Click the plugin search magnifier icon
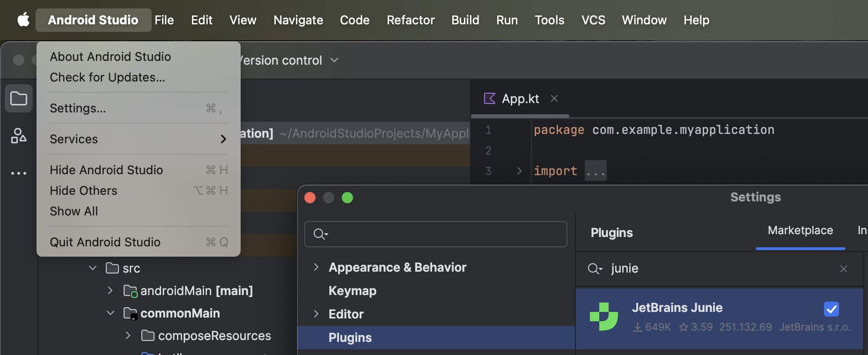 [595, 269]
